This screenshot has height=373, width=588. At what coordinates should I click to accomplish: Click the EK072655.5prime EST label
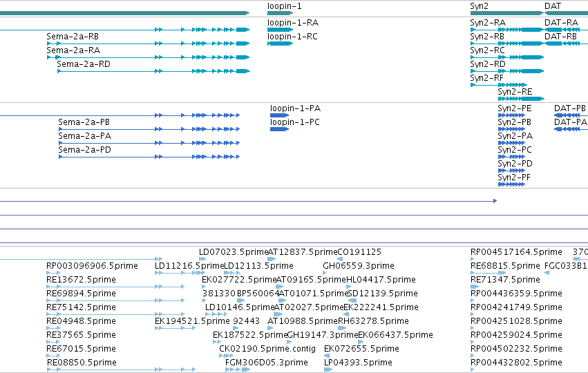(361, 350)
